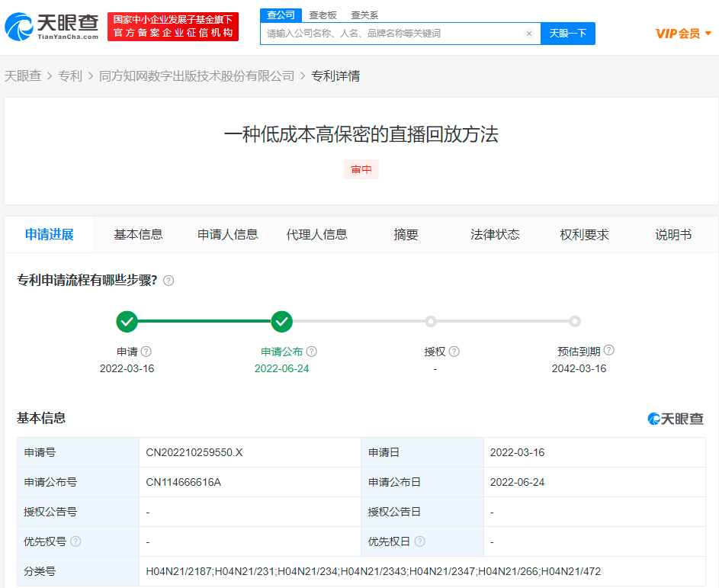This screenshot has height=588, width=719.
Task: Clear the search box with the X icon
Action: [528, 34]
